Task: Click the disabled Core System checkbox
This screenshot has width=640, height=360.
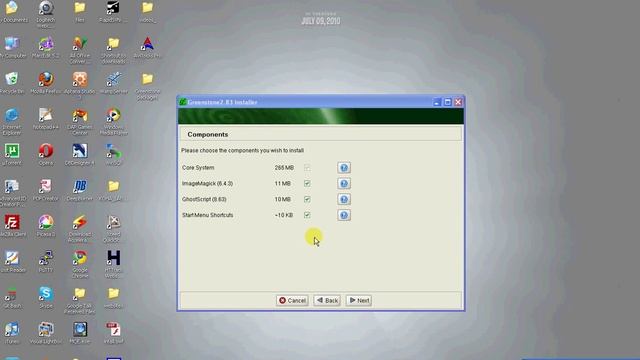Action: [307, 168]
